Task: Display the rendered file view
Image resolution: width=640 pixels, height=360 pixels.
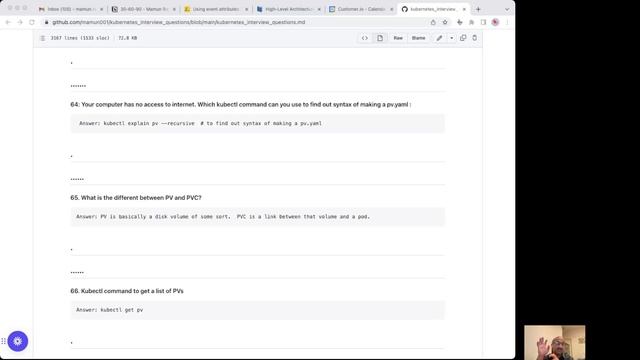Action: [380, 38]
